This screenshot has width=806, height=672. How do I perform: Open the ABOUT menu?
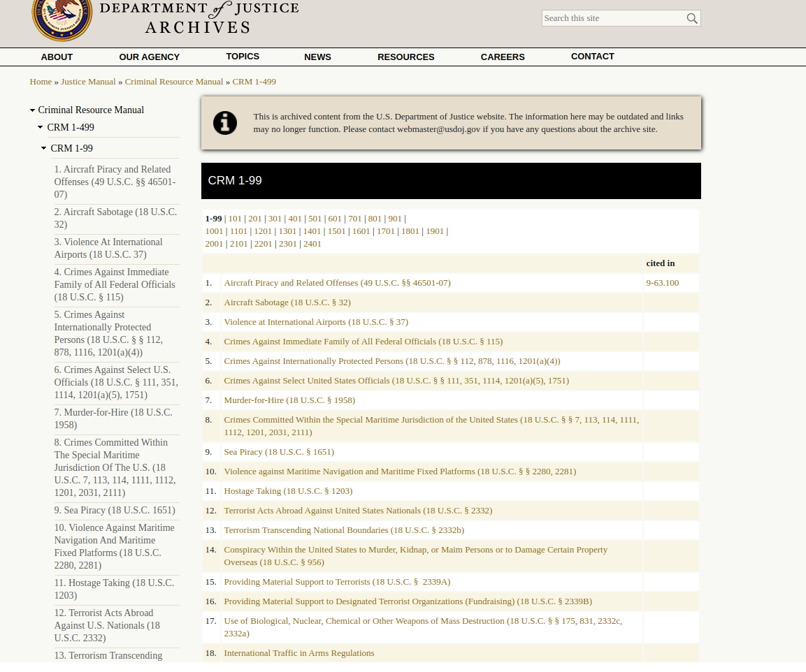[x=57, y=57]
